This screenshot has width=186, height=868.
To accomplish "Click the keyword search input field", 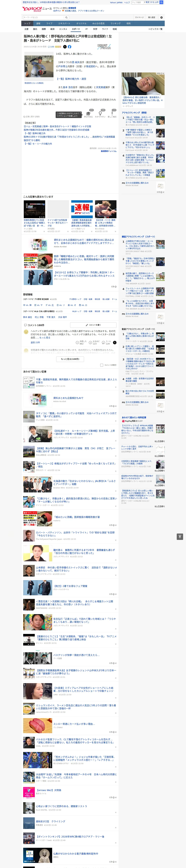I will (43, 17).
